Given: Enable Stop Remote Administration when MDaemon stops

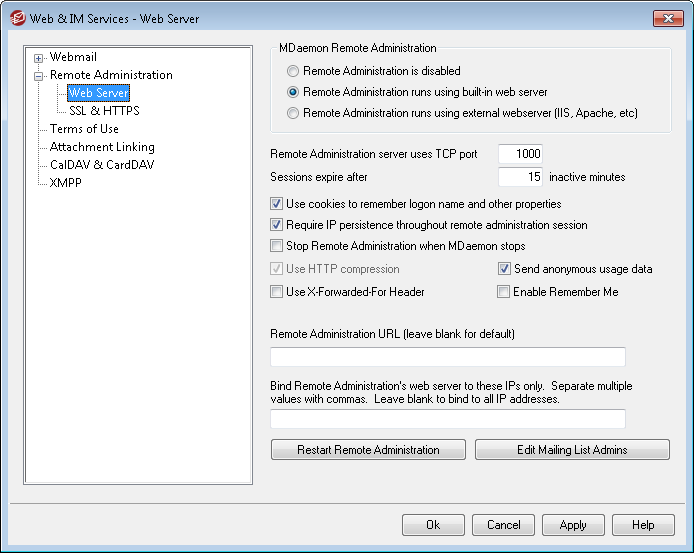Looking at the screenshot, I should point(277,247).
